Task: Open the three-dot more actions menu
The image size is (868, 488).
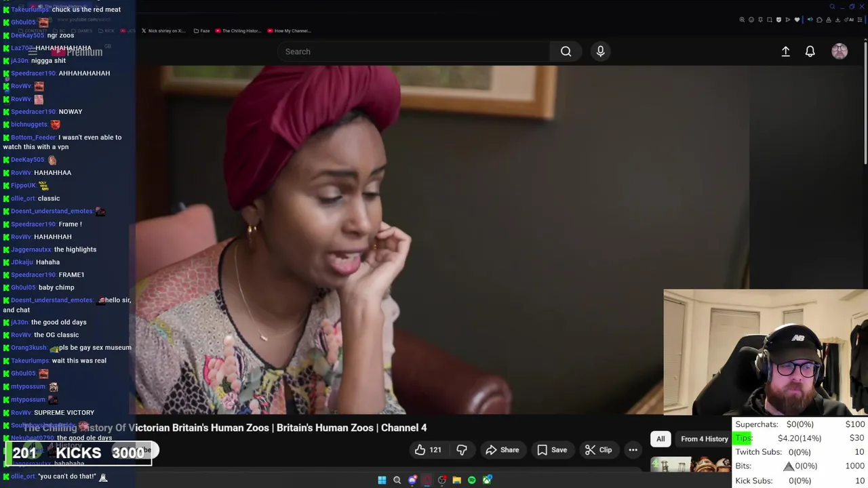Action: coord(633,450)
